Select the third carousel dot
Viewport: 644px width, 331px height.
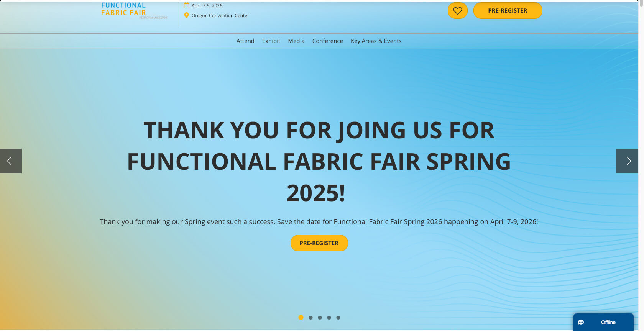pos(320,318)
